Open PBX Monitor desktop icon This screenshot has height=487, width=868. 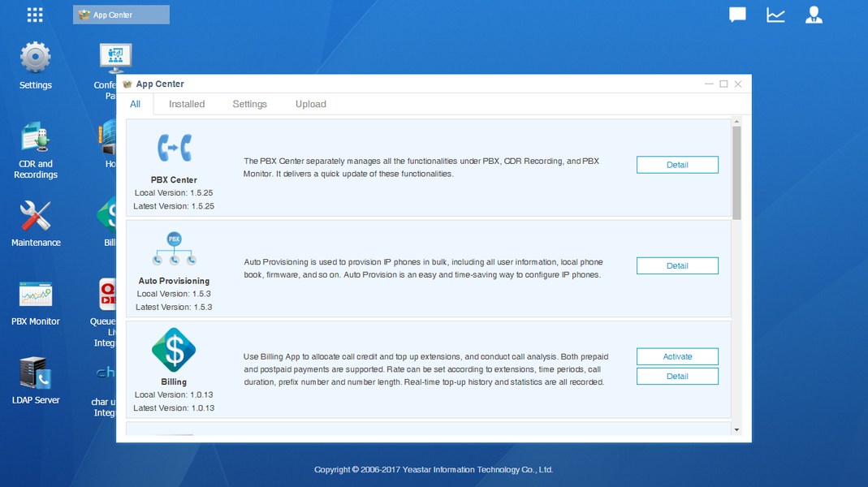click(36, 304)
